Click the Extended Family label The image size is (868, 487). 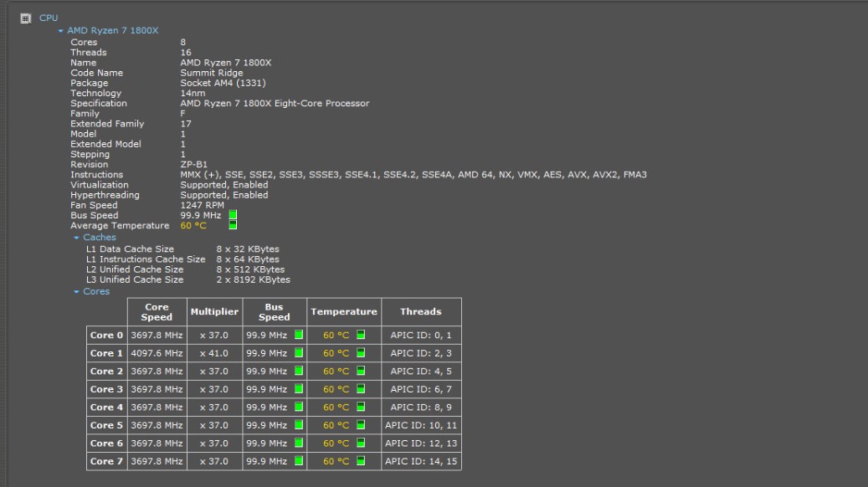click(x=107, y=124)
